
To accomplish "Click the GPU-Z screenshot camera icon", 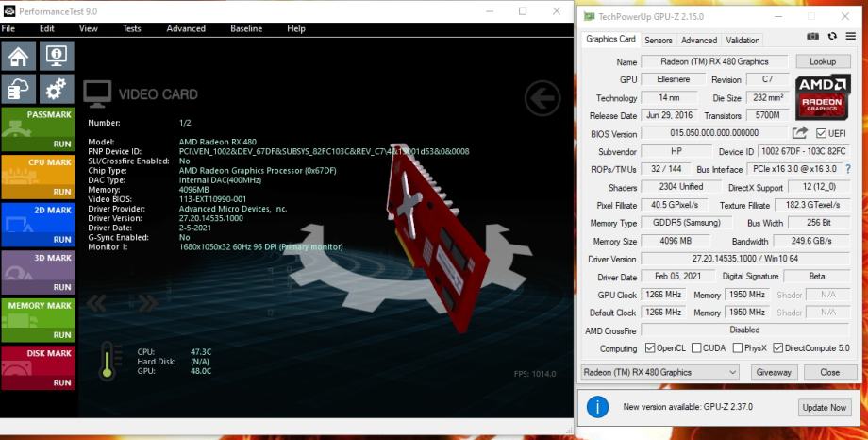I will point(812,36).
